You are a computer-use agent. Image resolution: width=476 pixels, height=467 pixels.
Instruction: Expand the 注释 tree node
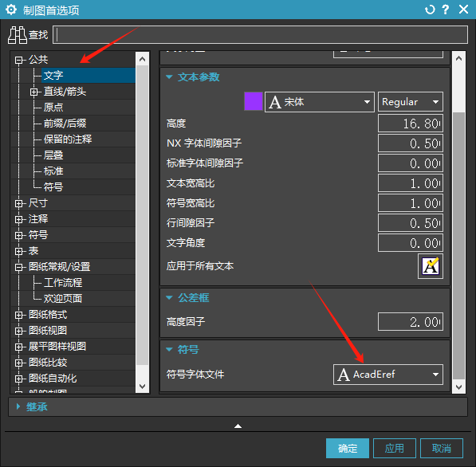tap(19, 219)
